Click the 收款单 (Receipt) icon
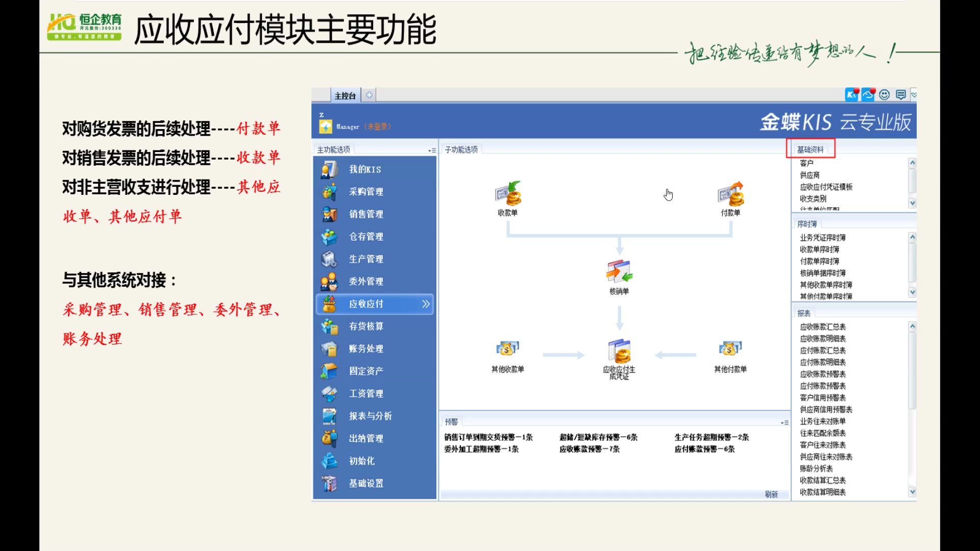The width and height of the screenshot is (980, 551). [508, 195]
